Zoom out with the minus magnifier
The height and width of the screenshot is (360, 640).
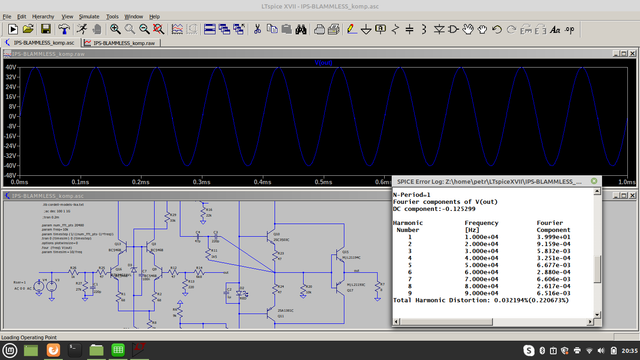click(144, 29)
